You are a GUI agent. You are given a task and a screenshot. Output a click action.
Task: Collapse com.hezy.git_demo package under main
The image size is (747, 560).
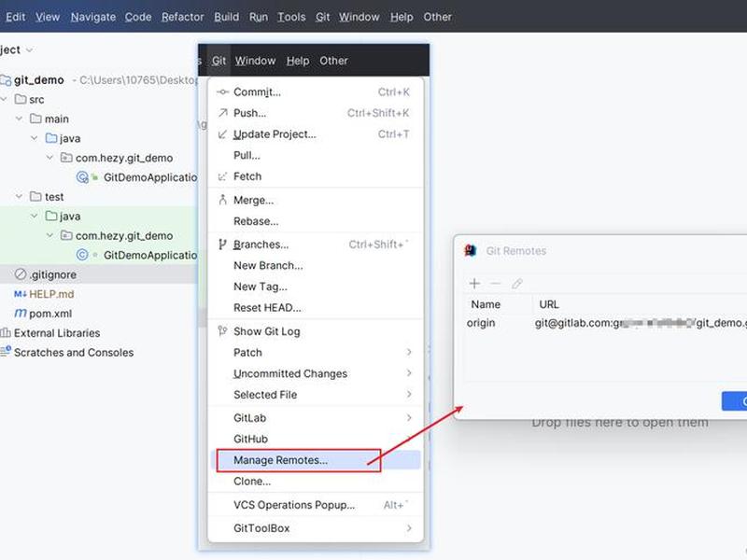[x=49, y=157]
